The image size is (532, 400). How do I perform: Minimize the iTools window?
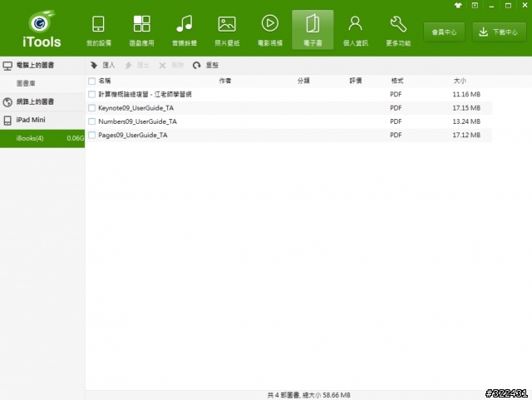(x=491, y=6)
